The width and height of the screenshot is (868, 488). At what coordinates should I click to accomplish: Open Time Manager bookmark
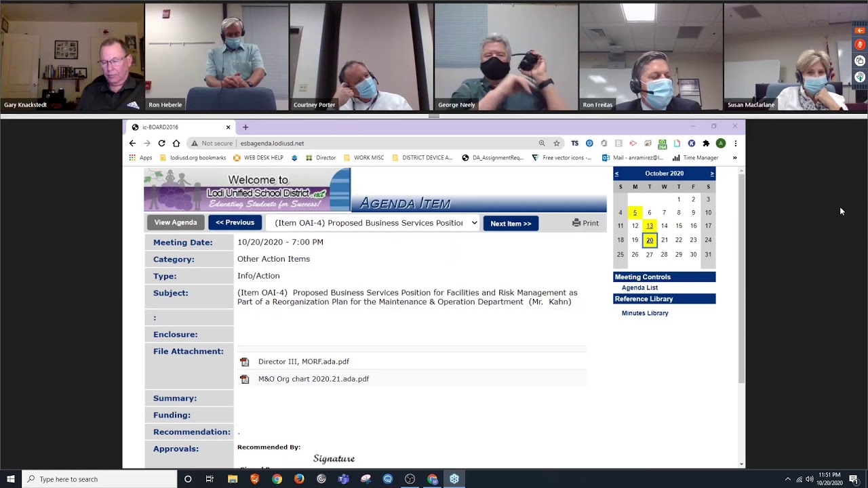695,157
